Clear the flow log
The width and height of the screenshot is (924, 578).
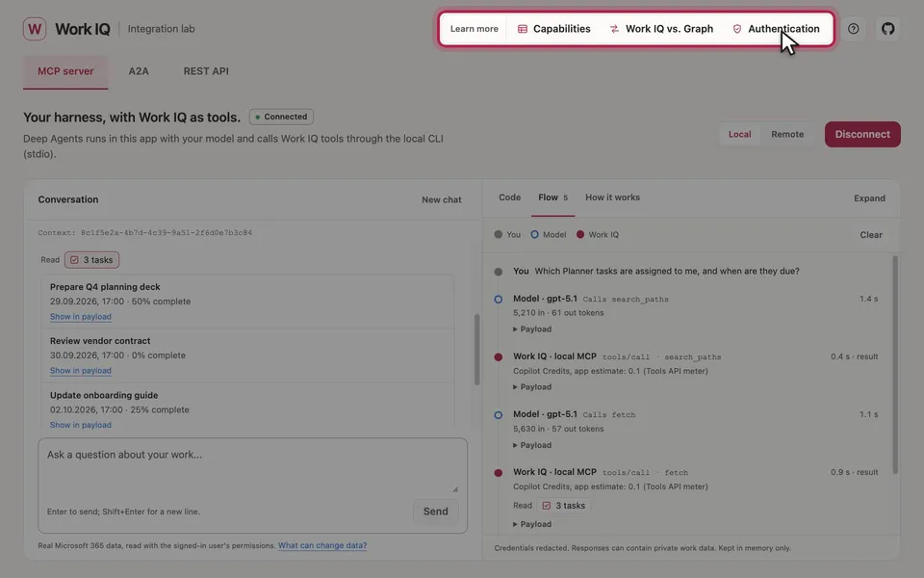[x=871, y=235]
